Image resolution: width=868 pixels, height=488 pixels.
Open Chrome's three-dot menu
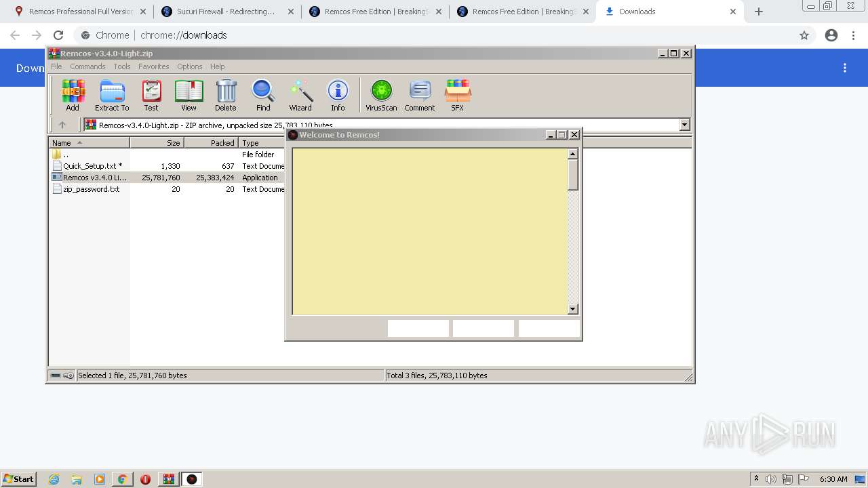tap(854, 35)
